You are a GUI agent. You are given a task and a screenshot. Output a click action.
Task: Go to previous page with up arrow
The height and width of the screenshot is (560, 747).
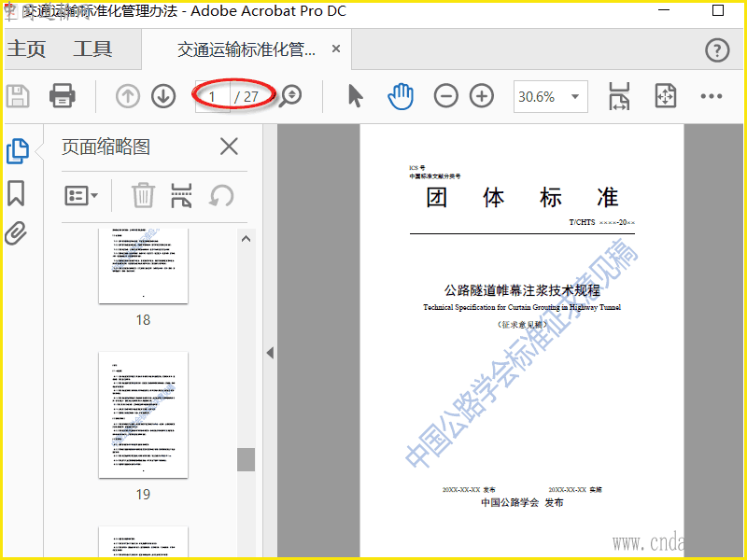128,96
